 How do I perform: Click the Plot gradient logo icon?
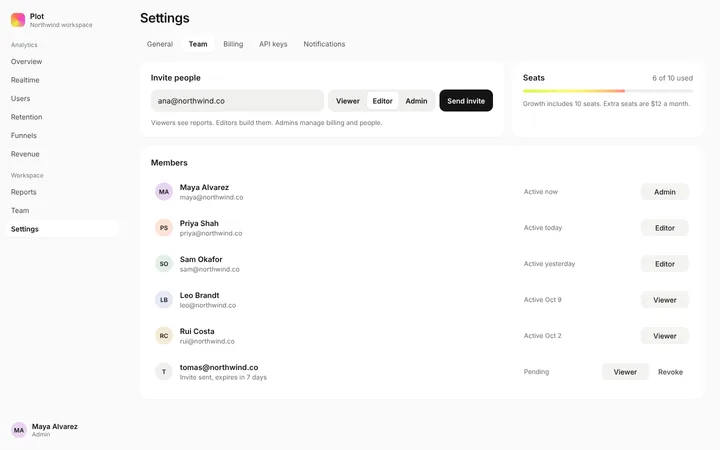[x=18, y=20]
